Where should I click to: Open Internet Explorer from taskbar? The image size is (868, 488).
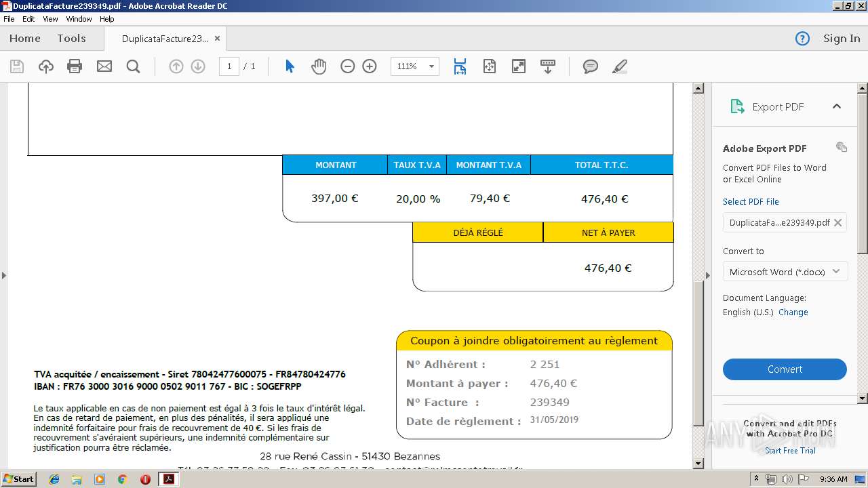click(x=54, y=479)
